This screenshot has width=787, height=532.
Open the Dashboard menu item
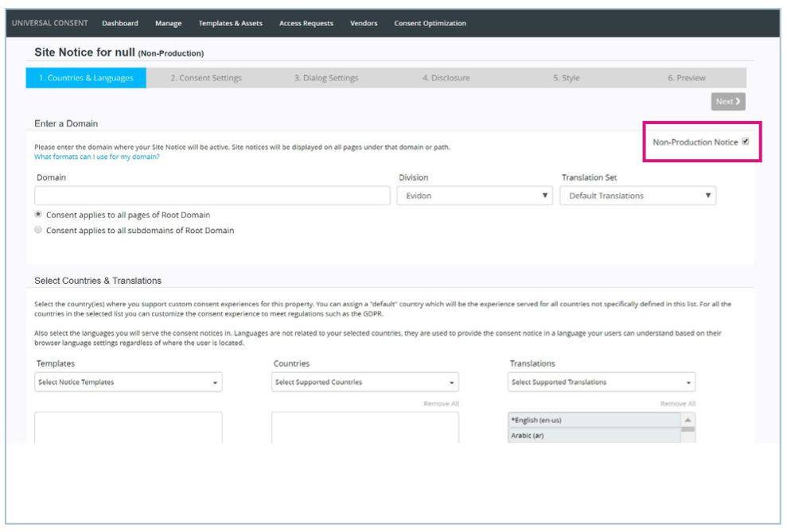(120, 23)
